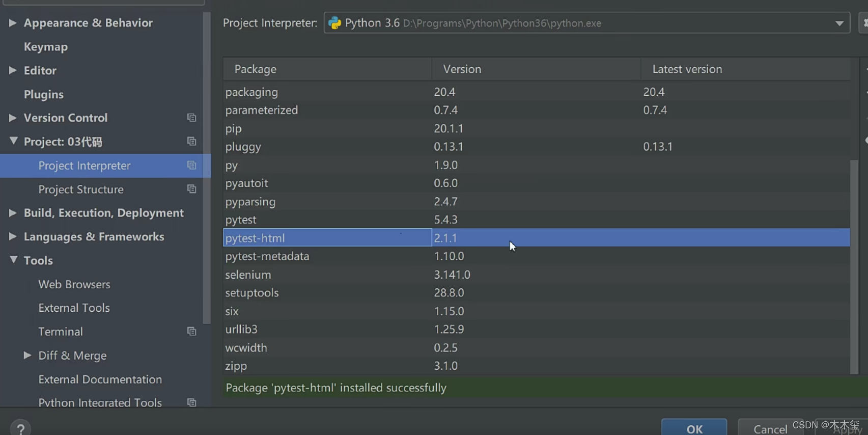This screenshot has height=435, width=868.
Task: Select the pluggy package row
Action: (537, 147)
